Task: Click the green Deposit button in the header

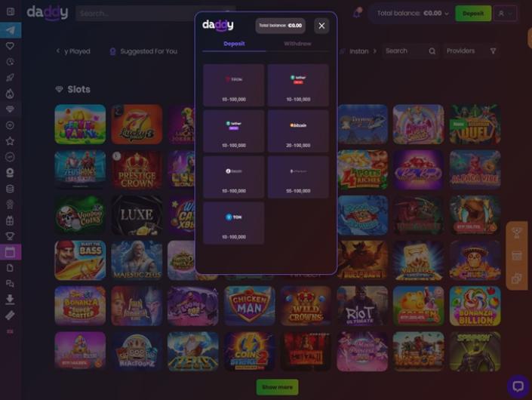Action: pyautogui.click(x=473, y=14)
